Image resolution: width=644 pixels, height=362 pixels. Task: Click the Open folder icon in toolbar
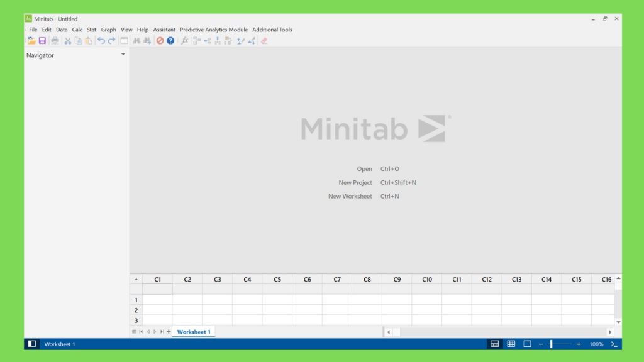(x=31, y=41)
